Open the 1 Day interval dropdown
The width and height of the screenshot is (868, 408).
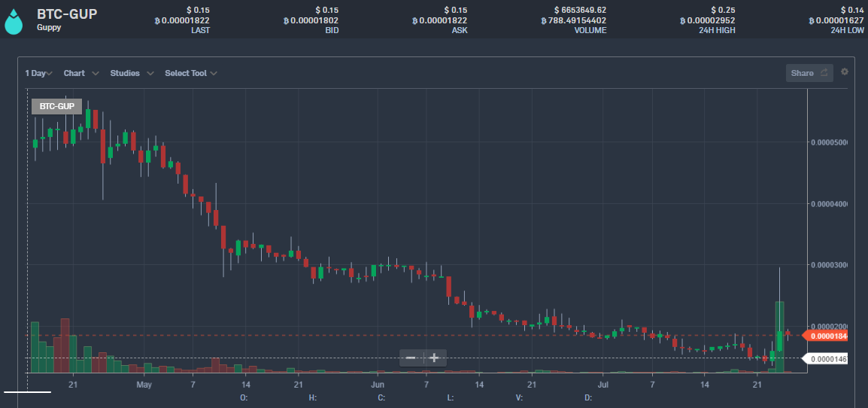coord(39,73)
